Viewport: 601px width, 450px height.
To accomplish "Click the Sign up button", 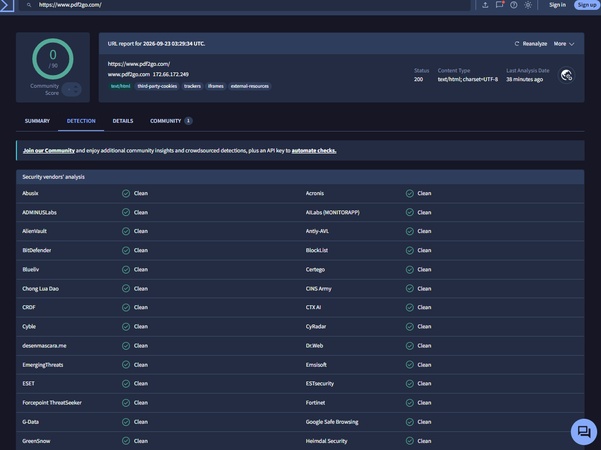I will [587, 5].
